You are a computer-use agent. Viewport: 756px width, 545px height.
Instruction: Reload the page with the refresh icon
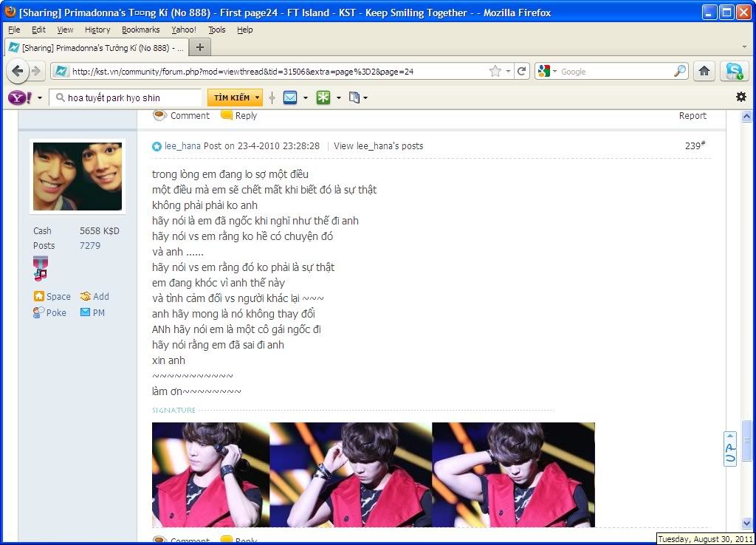pyautogui.click(x=521, y=72)
